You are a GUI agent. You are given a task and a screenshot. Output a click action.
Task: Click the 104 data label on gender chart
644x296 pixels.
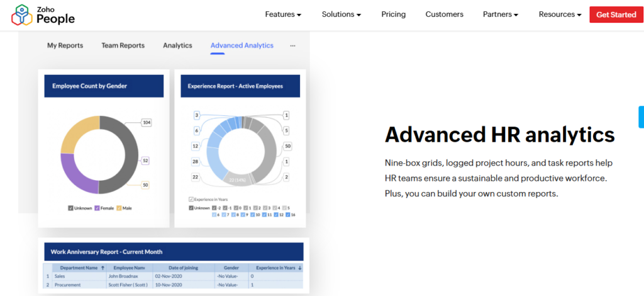coord(146,123)
